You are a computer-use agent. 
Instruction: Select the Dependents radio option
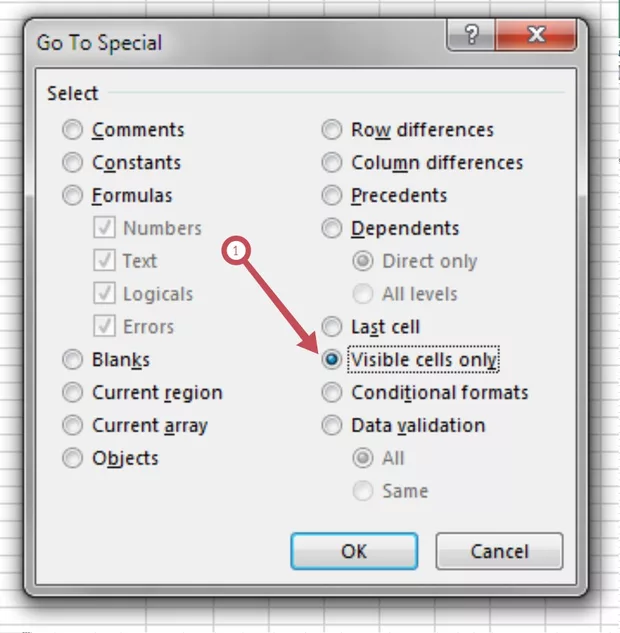pos(332,229)
